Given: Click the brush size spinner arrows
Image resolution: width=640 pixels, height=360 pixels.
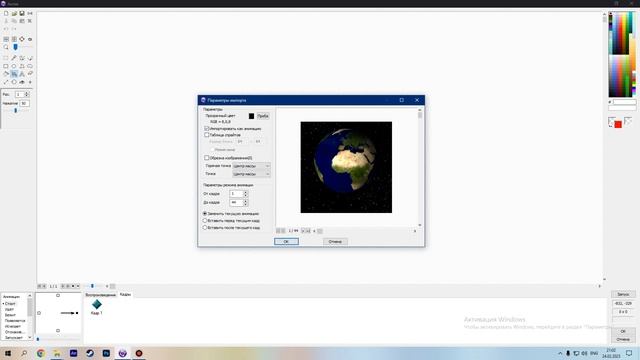Looking at the screenshot, I should [27, 94].
